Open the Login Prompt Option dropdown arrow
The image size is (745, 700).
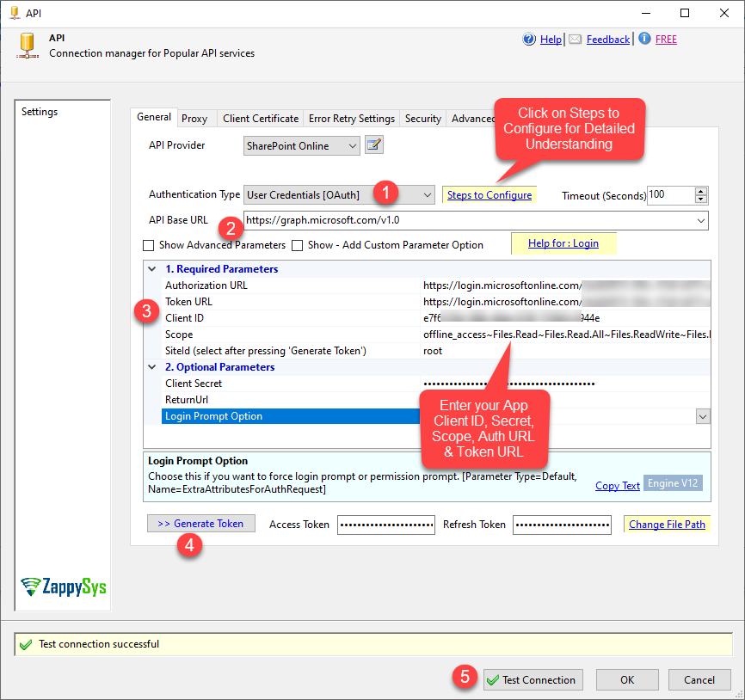703,416
